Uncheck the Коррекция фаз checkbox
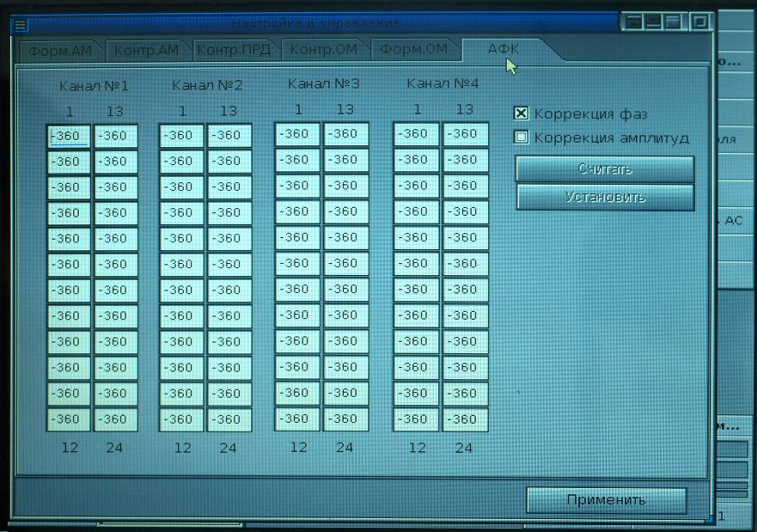 click(x=521, y=113)
